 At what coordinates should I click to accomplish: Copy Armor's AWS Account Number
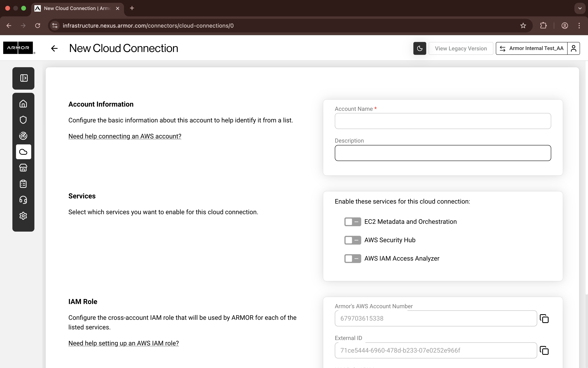coord(544,319)
